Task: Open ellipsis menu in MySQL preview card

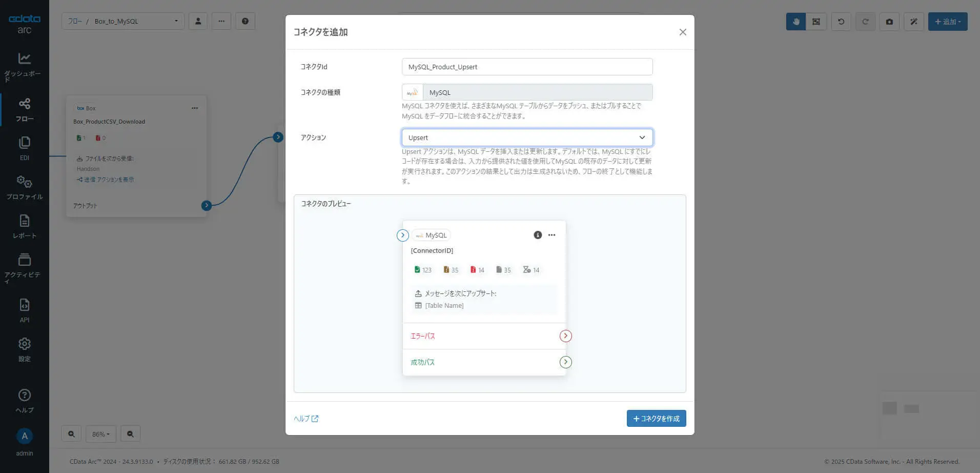Action: 552,235
